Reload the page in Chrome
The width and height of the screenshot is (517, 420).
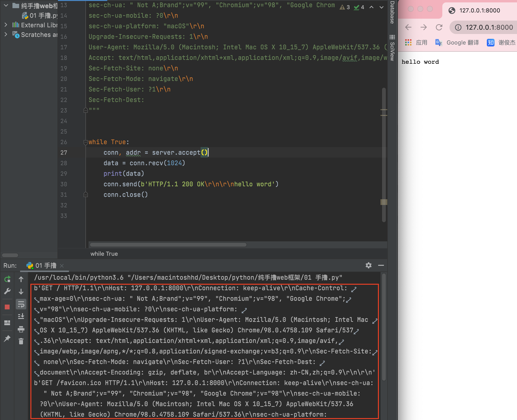click(439, 27)
